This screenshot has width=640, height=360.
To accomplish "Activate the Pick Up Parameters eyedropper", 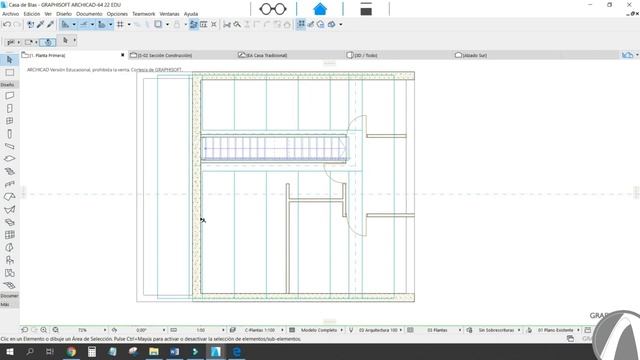I will coord(40,24).
